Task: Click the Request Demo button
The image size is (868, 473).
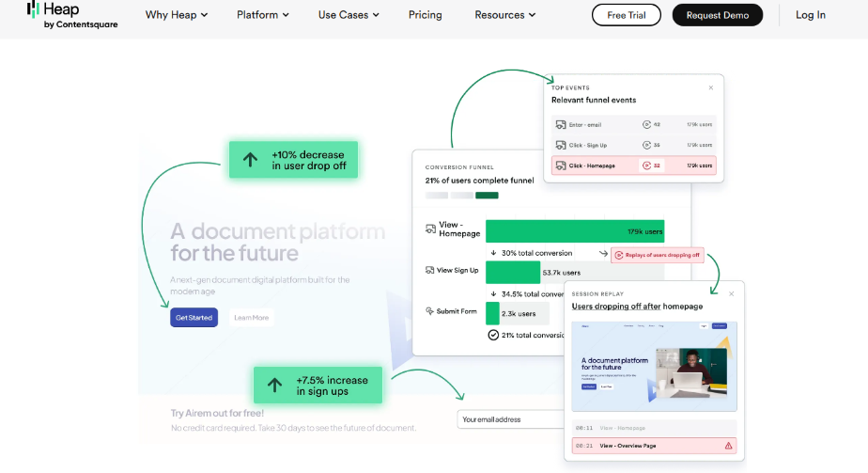Action: pos(718,15)
